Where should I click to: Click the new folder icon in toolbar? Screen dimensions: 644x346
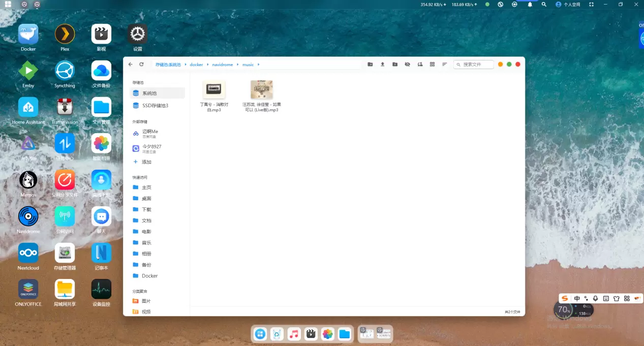point(370,65)
